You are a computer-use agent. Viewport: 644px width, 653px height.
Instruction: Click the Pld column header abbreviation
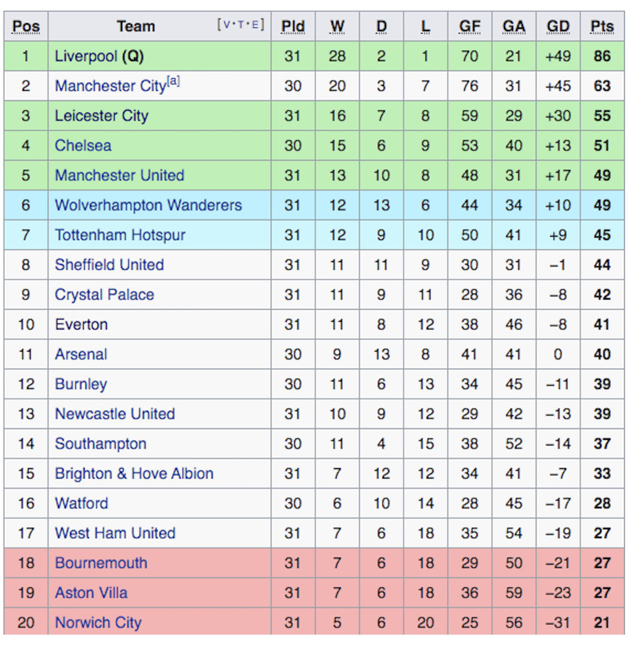tap(292, 27)
